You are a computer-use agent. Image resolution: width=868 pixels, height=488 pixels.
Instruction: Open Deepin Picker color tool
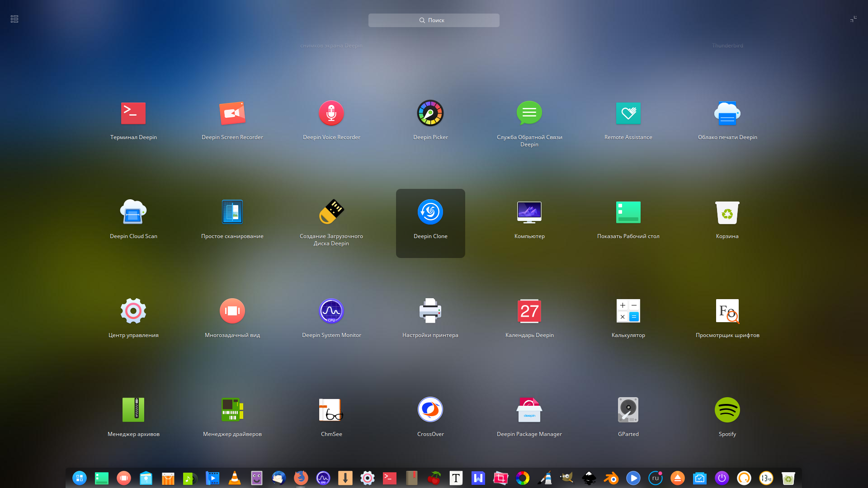pos(430,113)
